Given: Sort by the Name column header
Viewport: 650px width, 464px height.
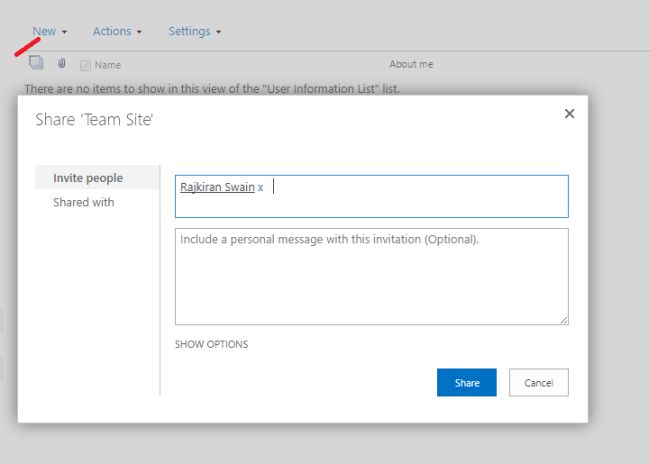Looking at the screenshot, I should (107, 65).
